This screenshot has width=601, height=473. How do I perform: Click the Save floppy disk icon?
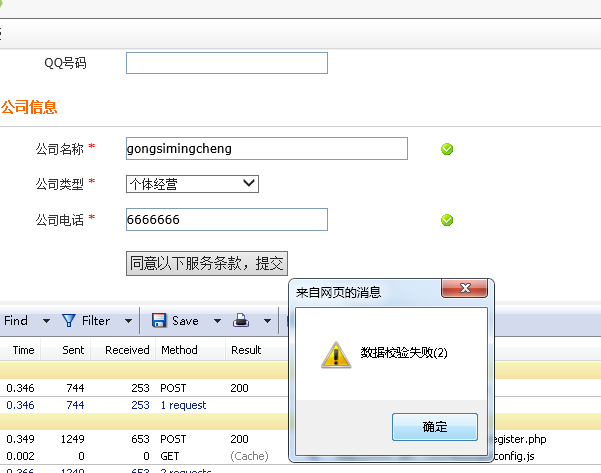pos(159,320)
